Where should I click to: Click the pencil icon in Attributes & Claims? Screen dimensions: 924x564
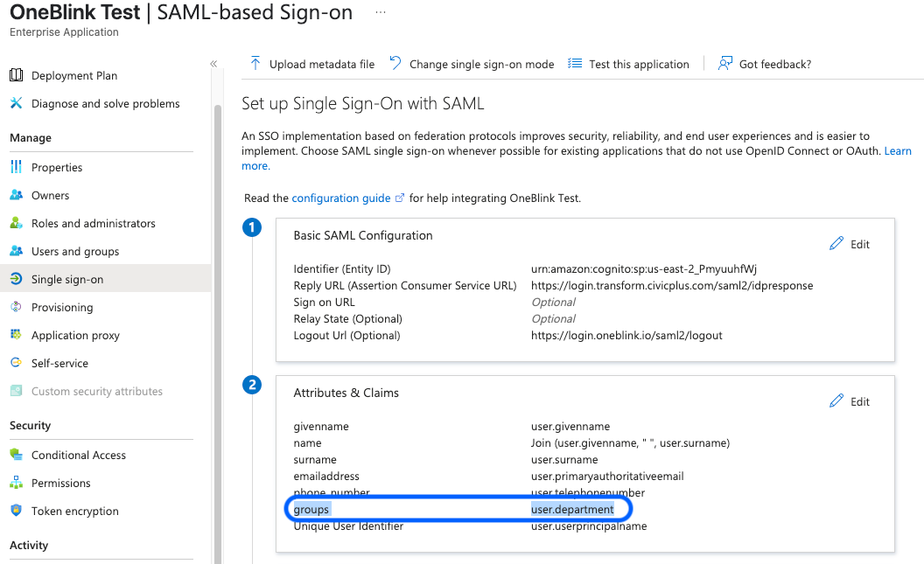pos(836,401)
